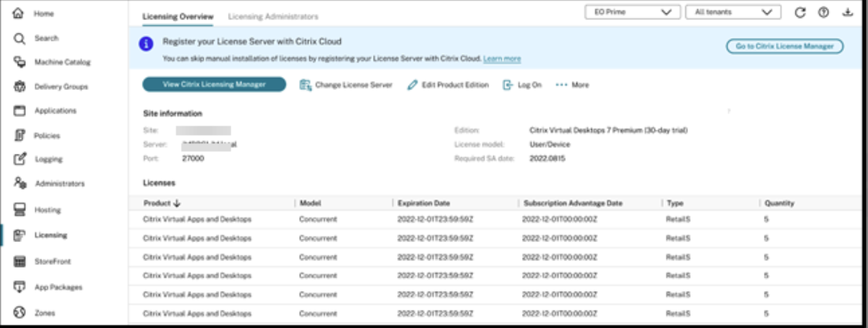The image size is (868, 328).
Task: Click the Policies document icon
Action: (x=20, y=135)
